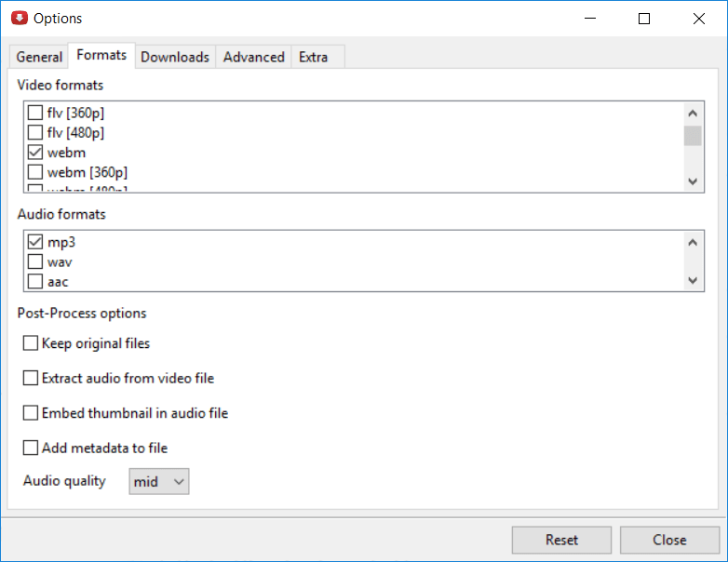728x562 pixels.
Task: Click the red app icon in title bar
Action: tap(19, 18)
